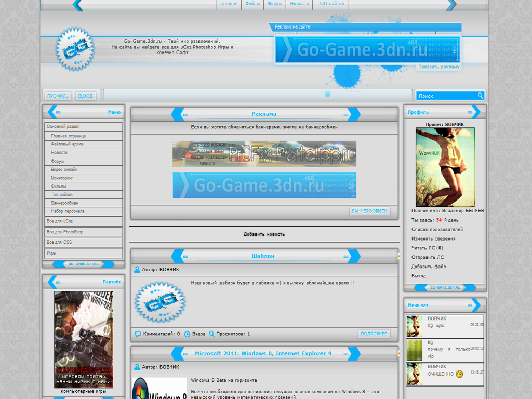Click the Добавить новость link
Image resolution: width=532 pixels, height=399 pixels.
(x=264, y=234)
